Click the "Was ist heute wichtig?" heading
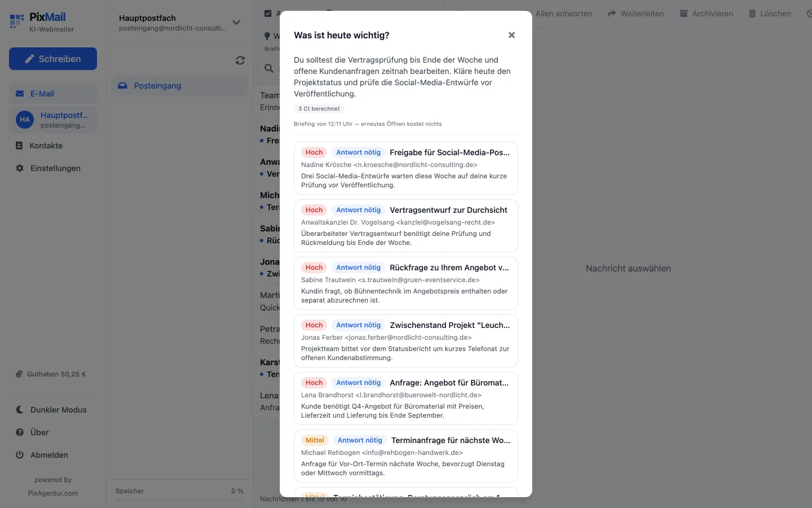The height and width of the screenshot is (508, 812). (x=342, y=35)
